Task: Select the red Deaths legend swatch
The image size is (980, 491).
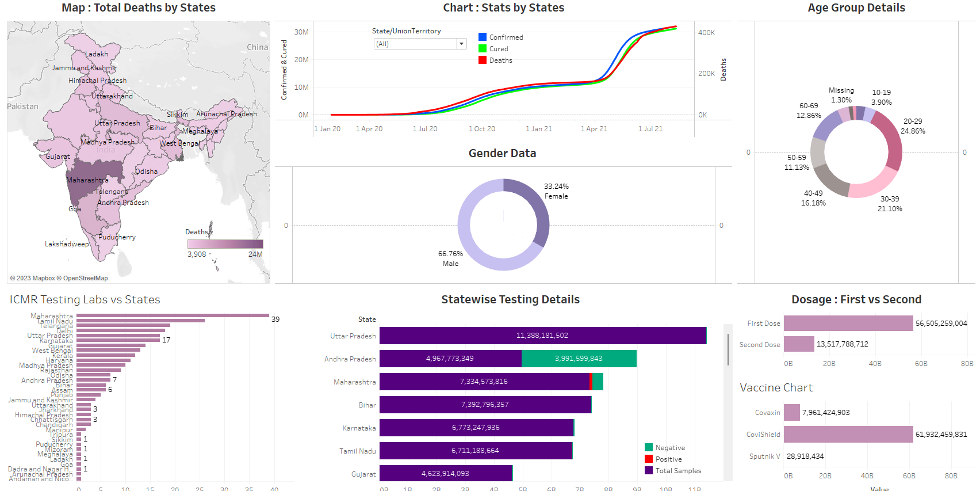Action: [x=483, y=60]
